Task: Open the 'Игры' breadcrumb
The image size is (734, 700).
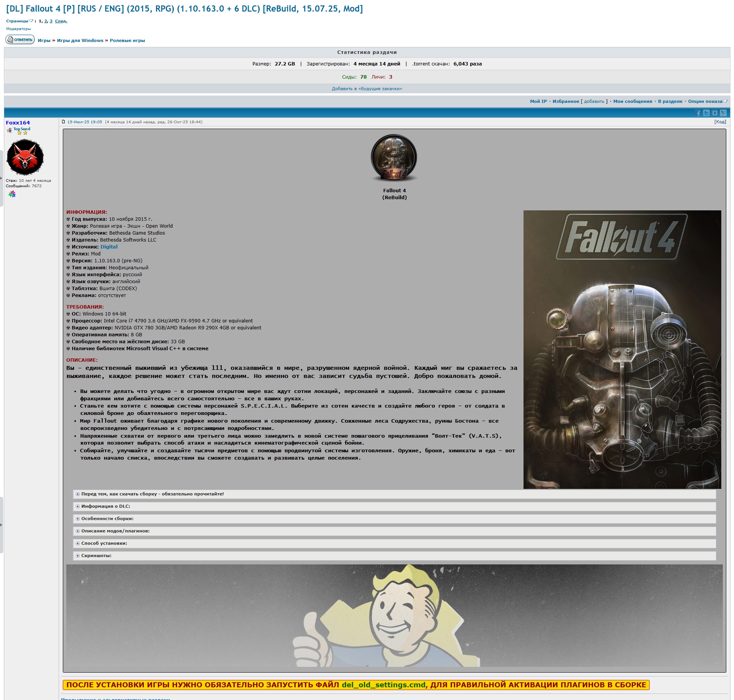Action: 44,40
